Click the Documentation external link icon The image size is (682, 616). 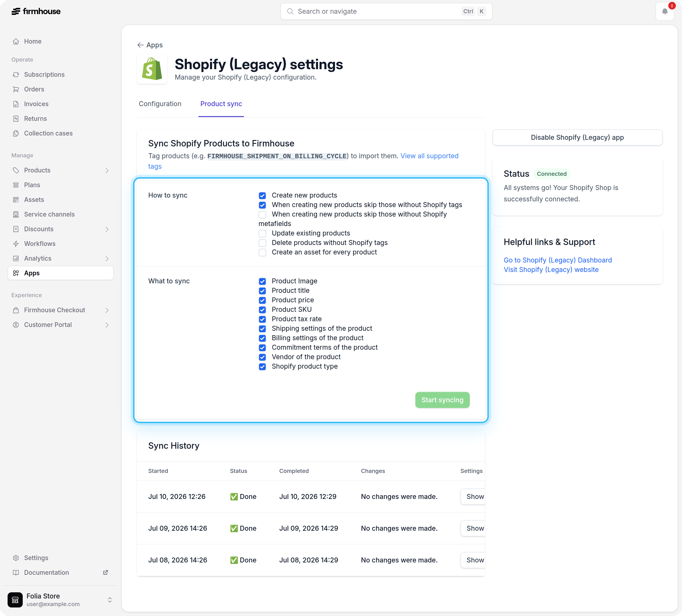[x=106, y=572]
